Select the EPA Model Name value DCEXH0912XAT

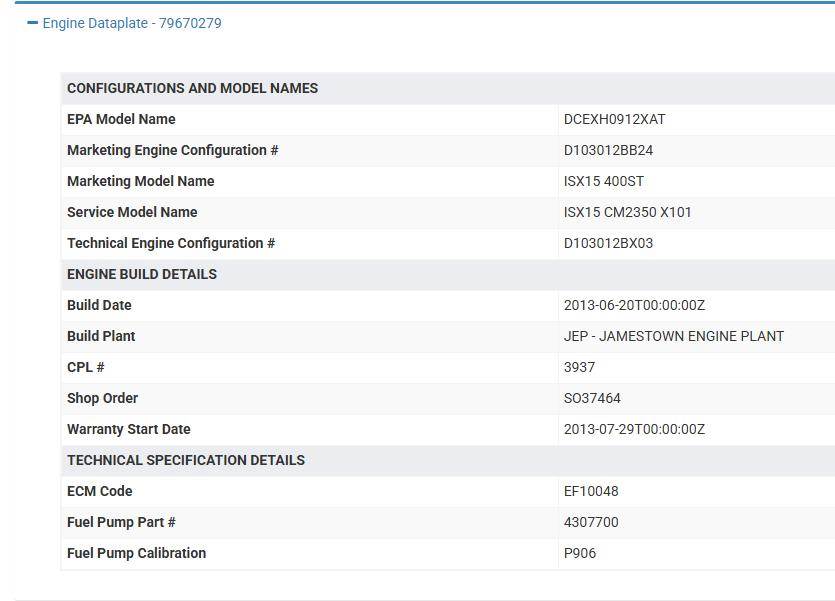614,119
